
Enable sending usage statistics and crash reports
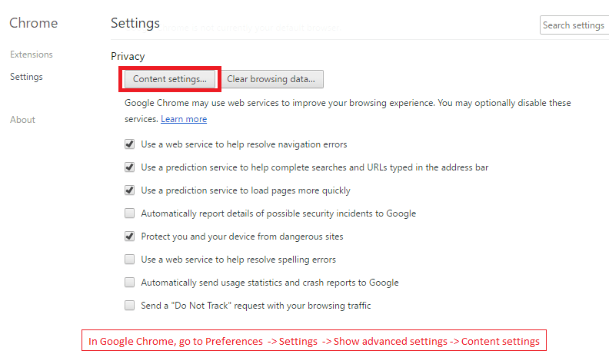[x=130, y=283]
